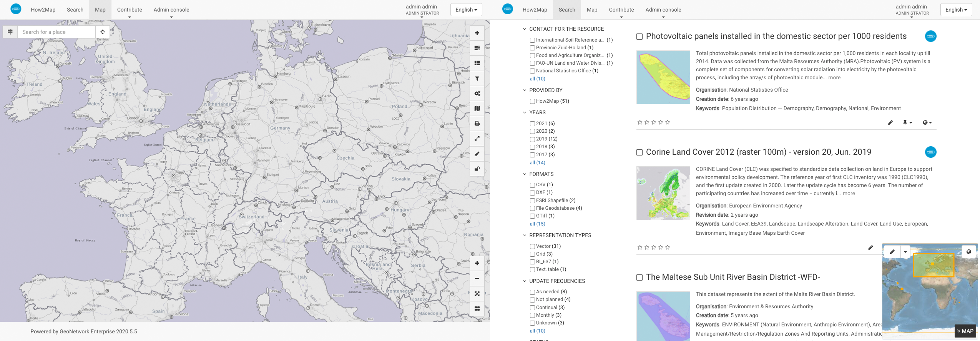Edit the Photovoltaic panels record with pencil icon
Image resolution: width=980 pixels, height=341 pixels.
point(890,122)
